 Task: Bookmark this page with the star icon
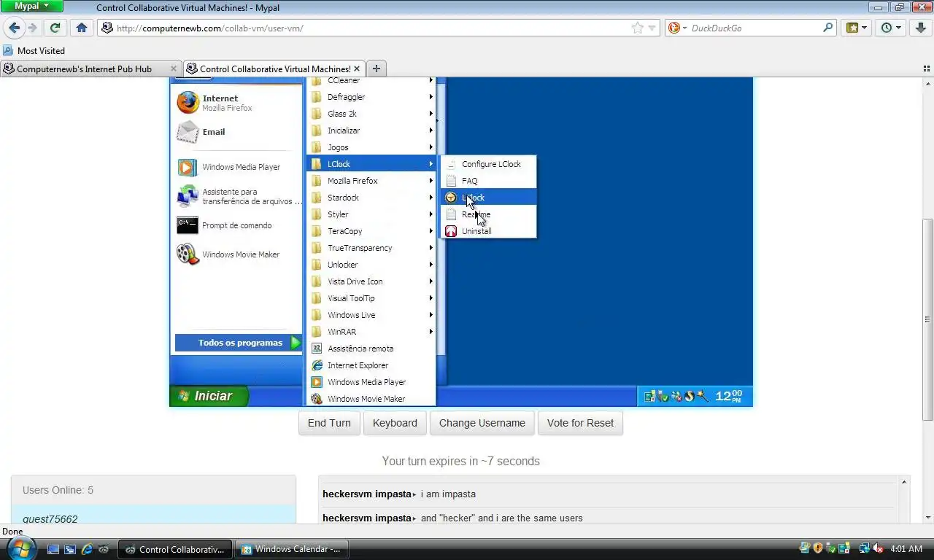point(638,28)
